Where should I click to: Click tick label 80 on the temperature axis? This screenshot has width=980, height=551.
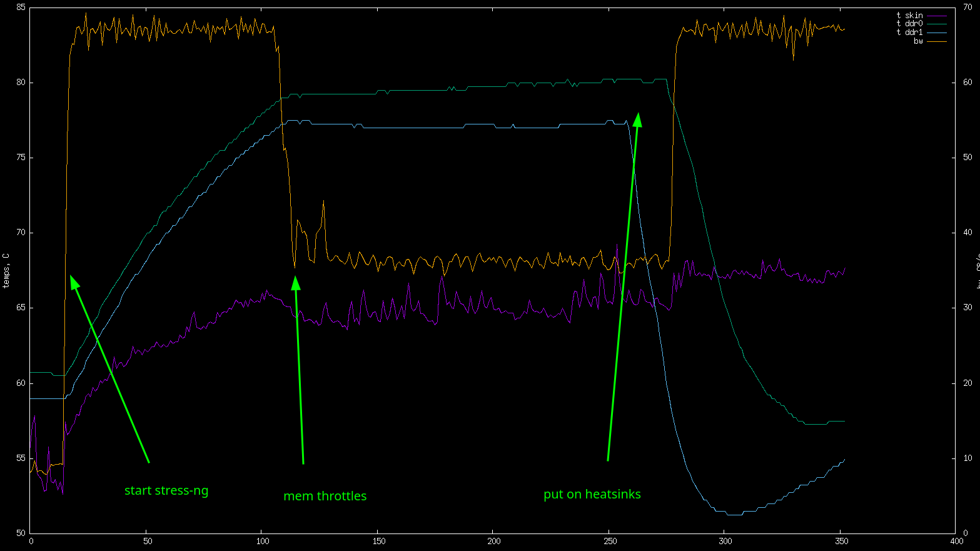point(21,83)
